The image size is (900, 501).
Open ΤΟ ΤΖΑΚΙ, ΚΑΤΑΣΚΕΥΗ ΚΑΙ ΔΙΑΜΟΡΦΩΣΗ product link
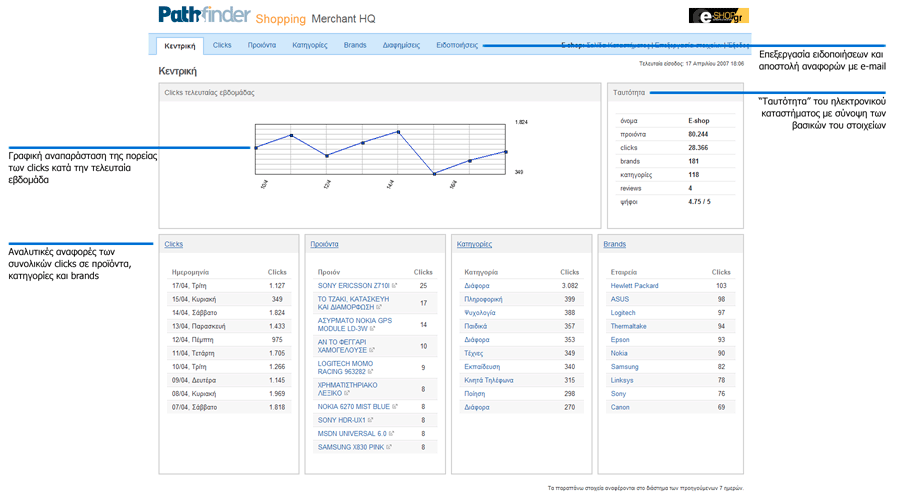[x=353, y=303]
